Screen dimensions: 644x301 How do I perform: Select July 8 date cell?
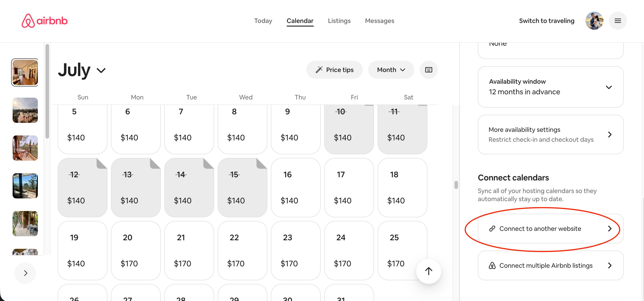point(242,129)
